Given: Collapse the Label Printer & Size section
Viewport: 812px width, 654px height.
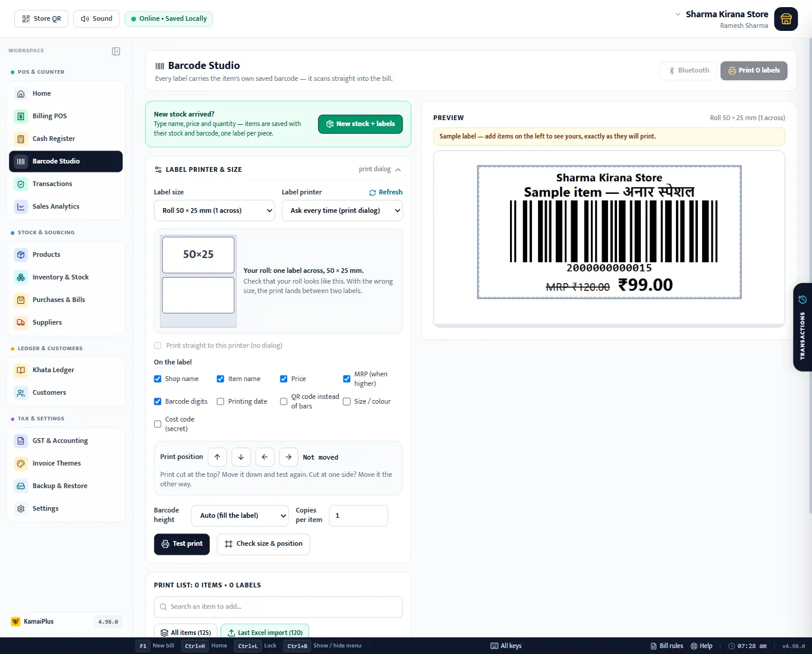Looking at the screenshot, I should (398, 169).
